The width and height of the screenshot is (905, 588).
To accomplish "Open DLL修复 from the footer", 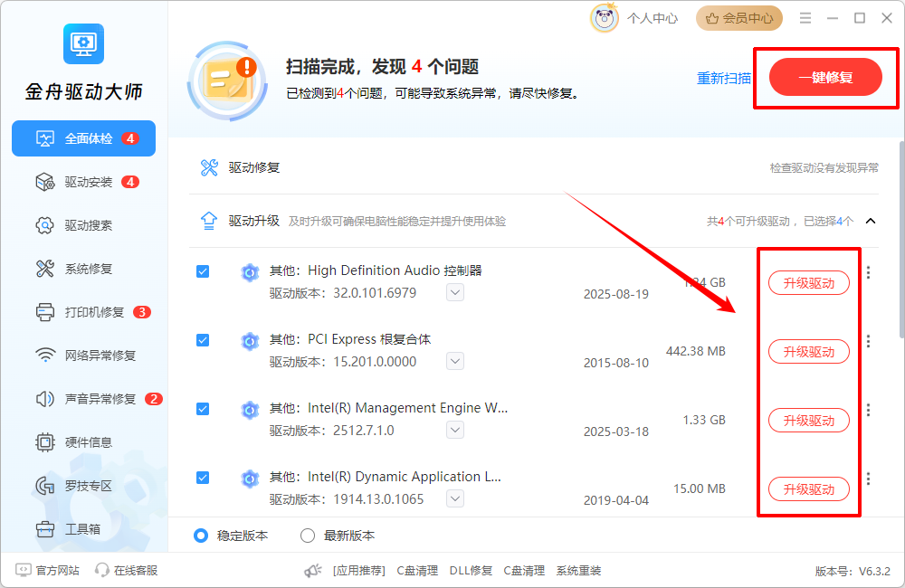I will pyautogui.click(x=471, y=571).
